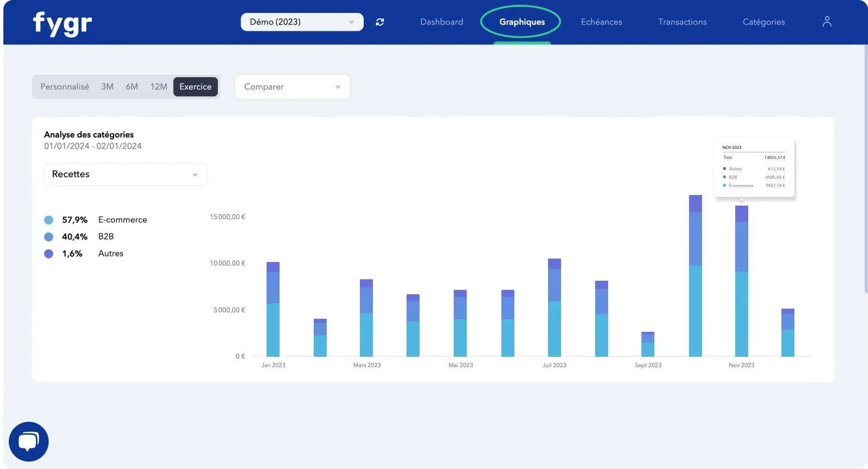Image resolution: width=868 pixels, height=469 pixels.
Task: Open the user profile icon
Action: pyautogui.click(x=827, y=22)
